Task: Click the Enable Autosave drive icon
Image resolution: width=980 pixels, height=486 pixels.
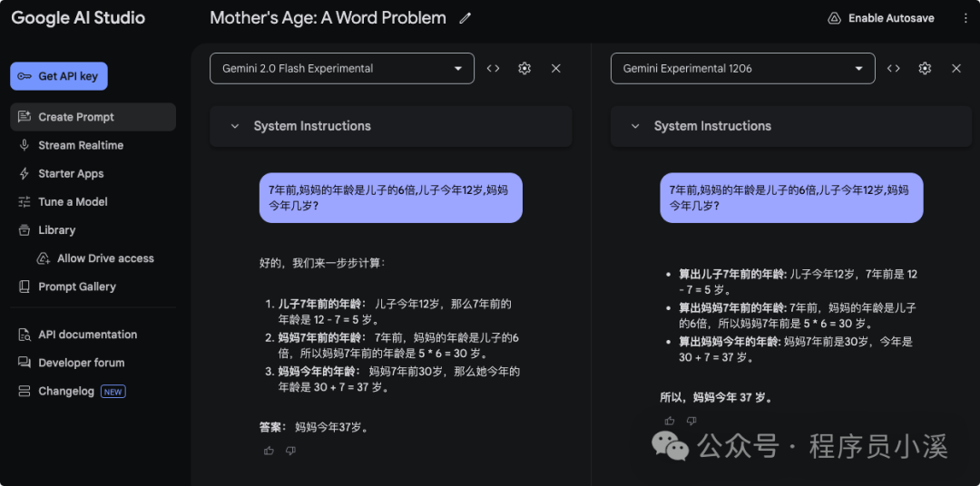Action: (x=834, y=18)
